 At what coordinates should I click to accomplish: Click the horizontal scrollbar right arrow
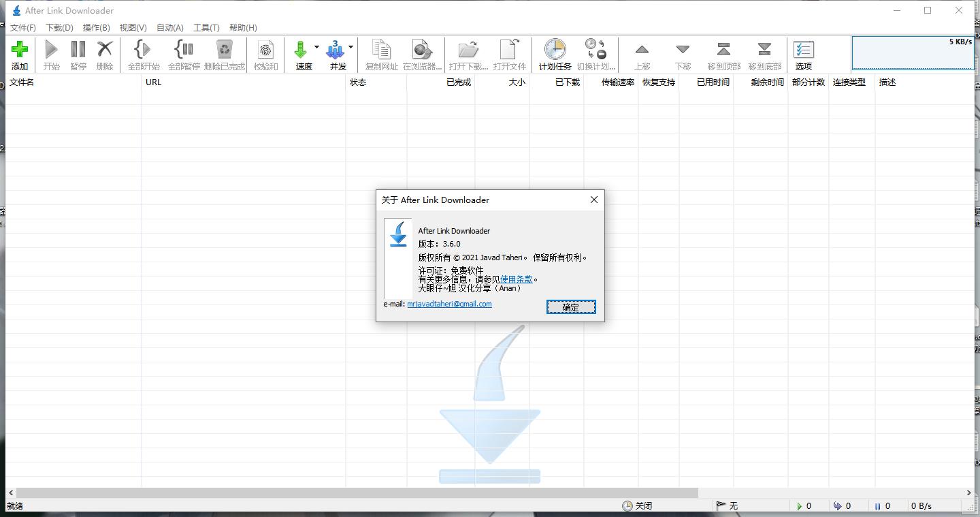coord(969,492)
